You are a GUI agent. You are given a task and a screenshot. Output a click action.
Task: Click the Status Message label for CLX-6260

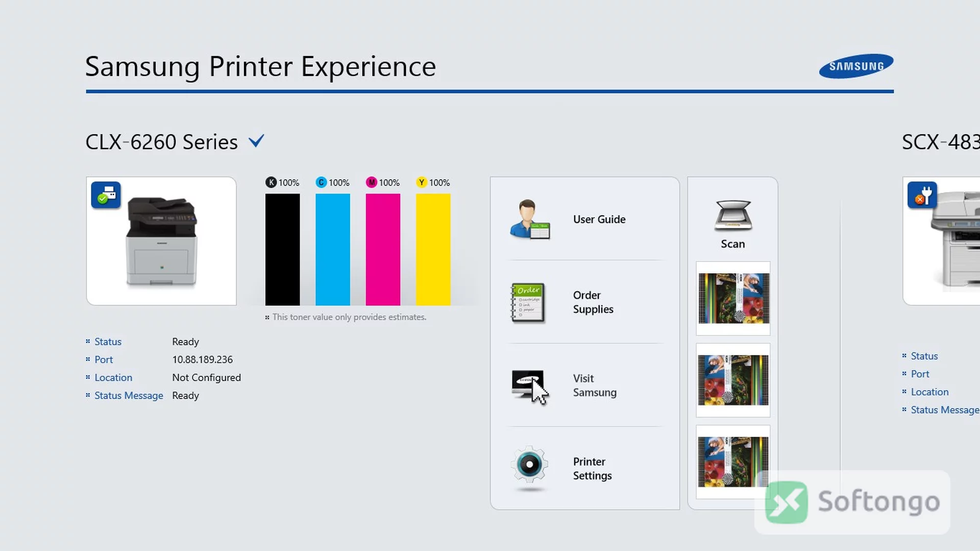(x=129, y=396)
